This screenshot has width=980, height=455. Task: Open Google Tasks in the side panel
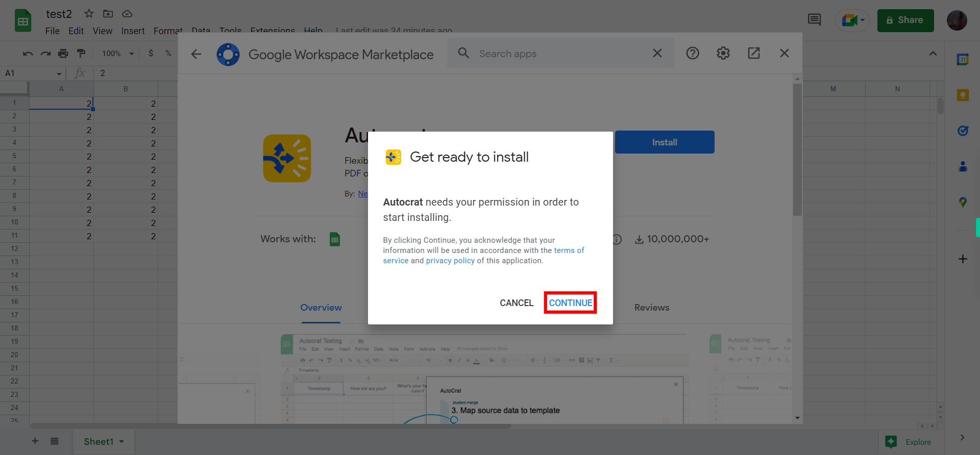point(963,131)
